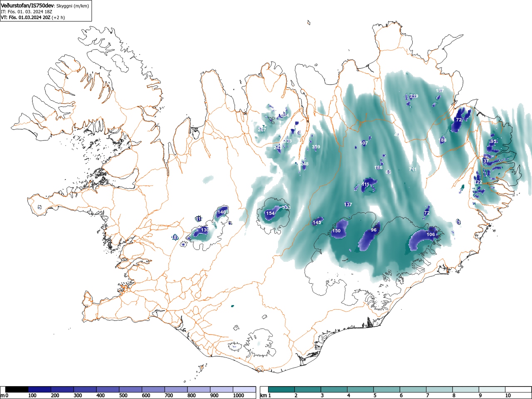Pick the swatch between 6 and 7 km
This screenshot has width=532, height=399.
(x=414, y=389)
